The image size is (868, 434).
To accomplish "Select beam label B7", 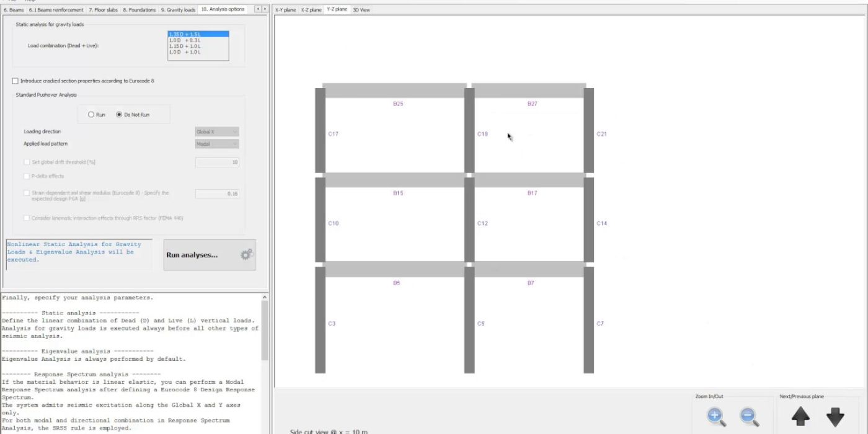I will [531, 283].
